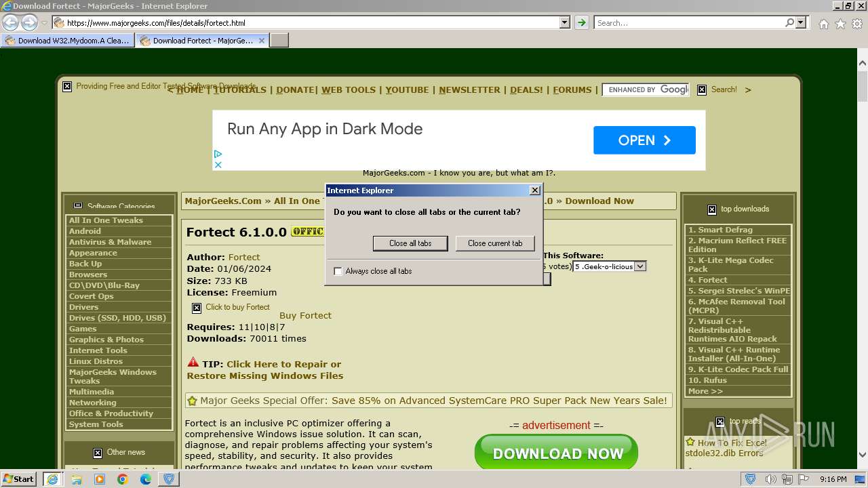Close the Internet Explorer dialog with X

(x=534, y=190)
